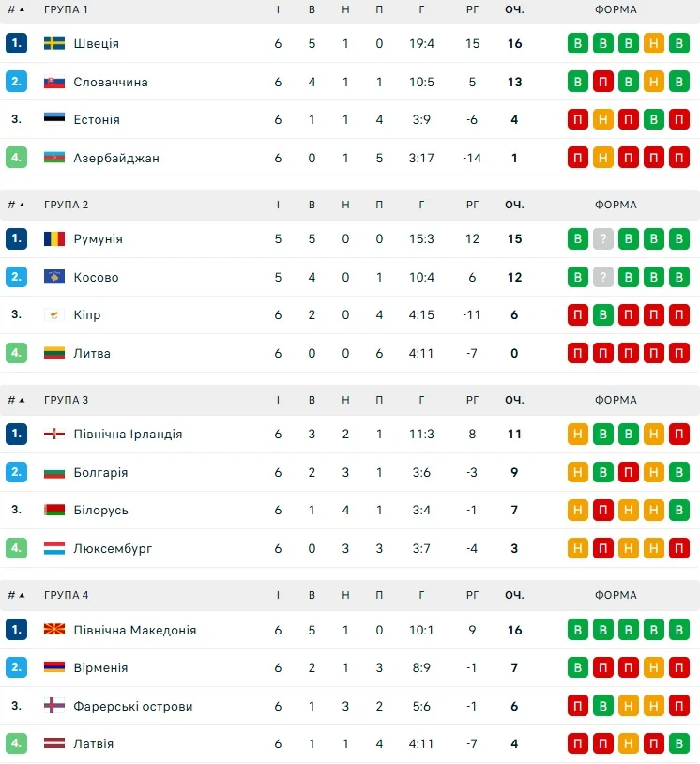Open the Болгарія team link
The image size is (700, 764).
coord(100,472)
